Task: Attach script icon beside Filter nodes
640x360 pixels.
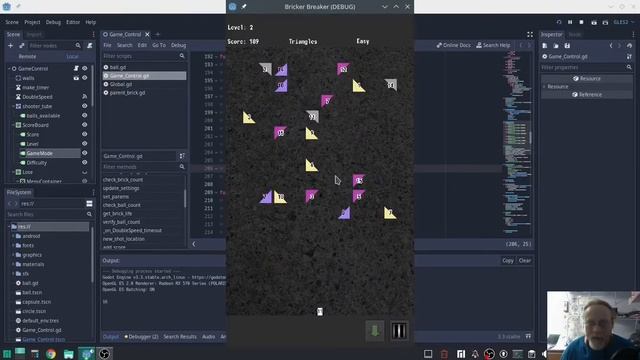Action: tap(90, 46)
